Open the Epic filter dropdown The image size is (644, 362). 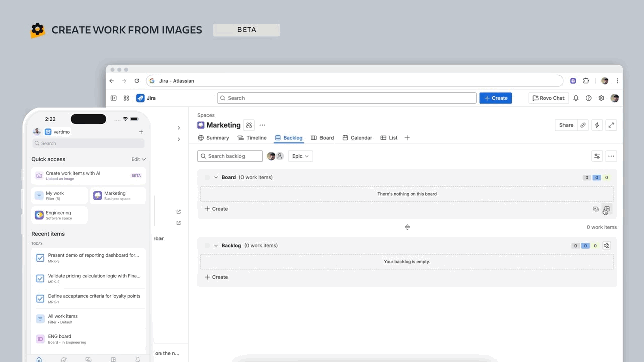301,156
